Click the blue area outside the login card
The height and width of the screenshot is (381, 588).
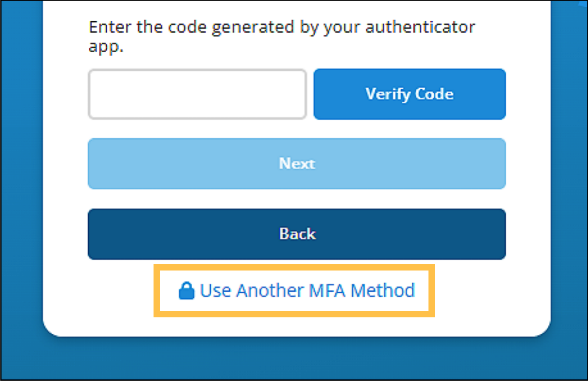pos(21,190)
